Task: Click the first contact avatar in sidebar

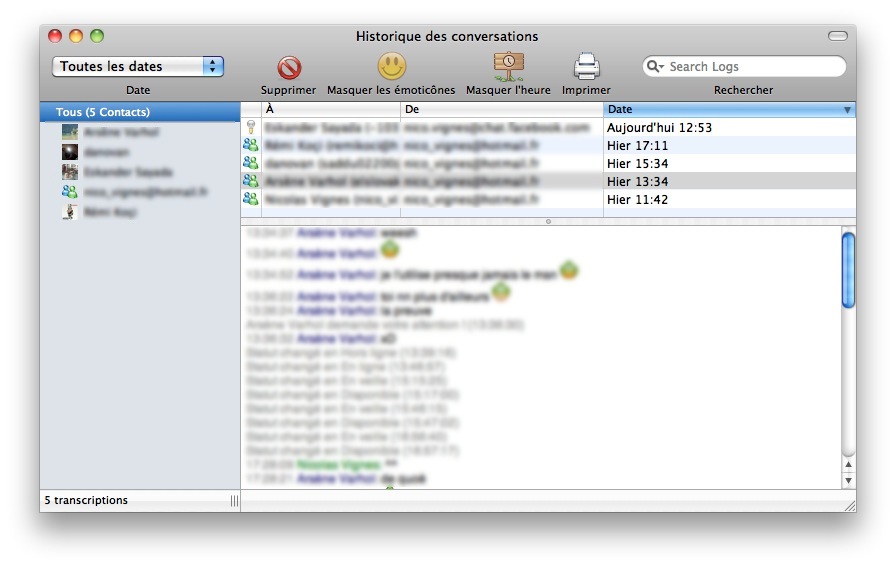Action: coord(70,132)
